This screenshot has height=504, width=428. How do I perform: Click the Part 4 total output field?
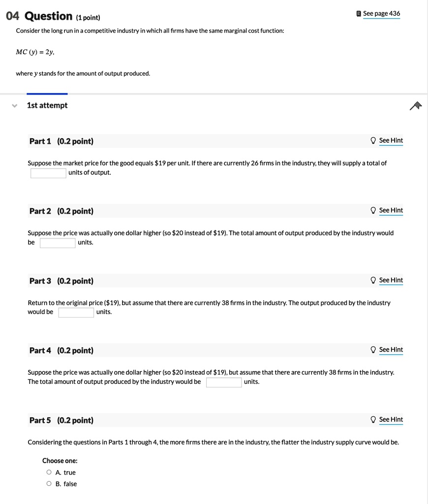(x=224, y=382)
